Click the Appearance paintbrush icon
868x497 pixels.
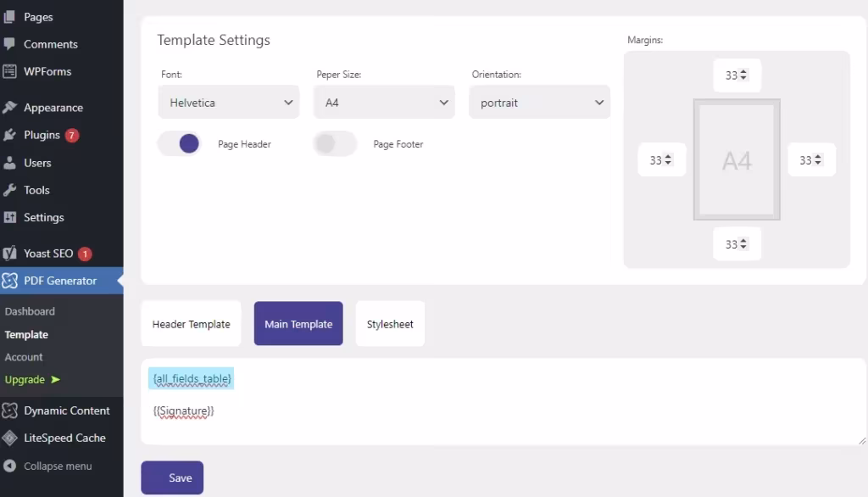tap(9, 108)
